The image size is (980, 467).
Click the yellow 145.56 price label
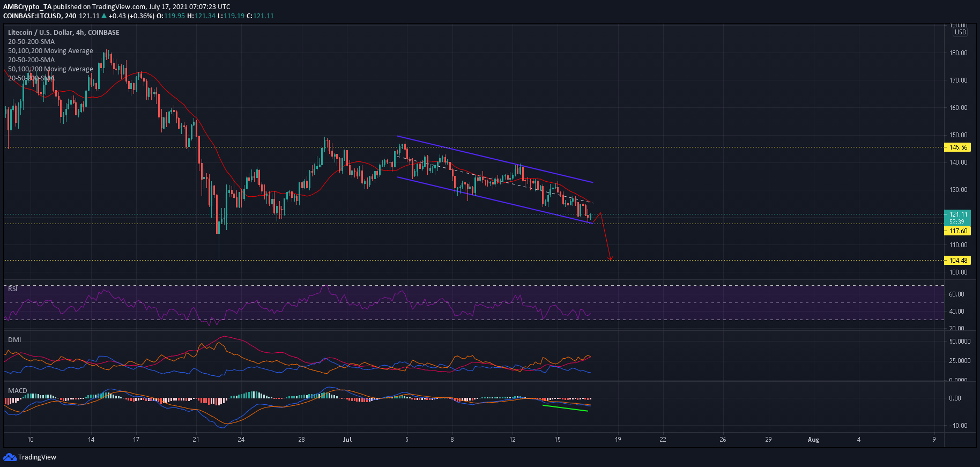coord(957,147)
